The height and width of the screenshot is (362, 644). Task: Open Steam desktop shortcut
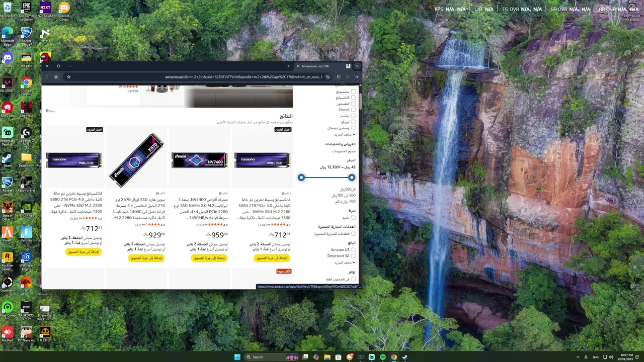(x=7, y=160)
